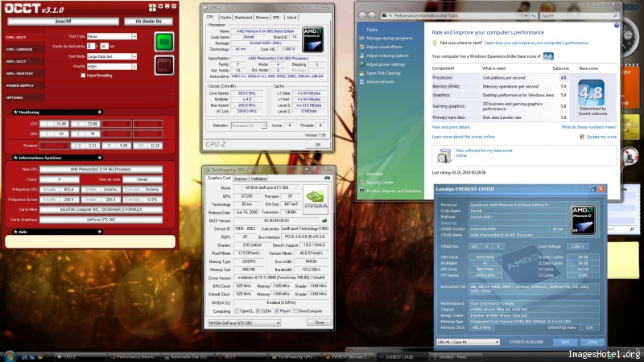Screen dimensions: 644x362
Task: Click the Close button in EVEREST CPUID
Action: (x=592, y=342)
